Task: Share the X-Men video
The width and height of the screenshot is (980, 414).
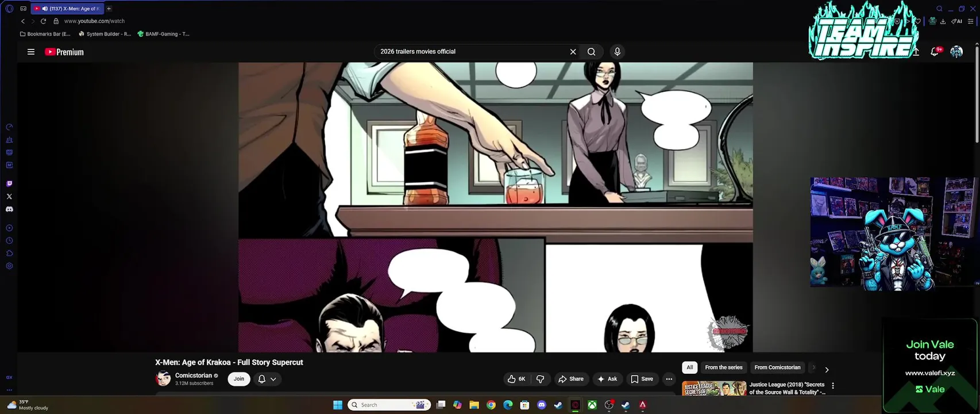Action: [571, 379]
